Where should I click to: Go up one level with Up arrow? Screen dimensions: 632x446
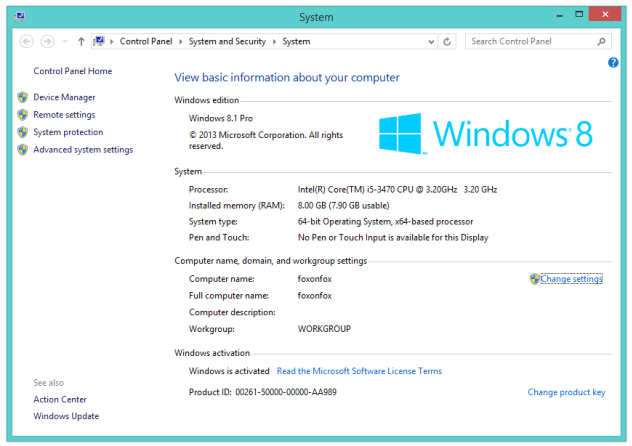coord(81,41)
